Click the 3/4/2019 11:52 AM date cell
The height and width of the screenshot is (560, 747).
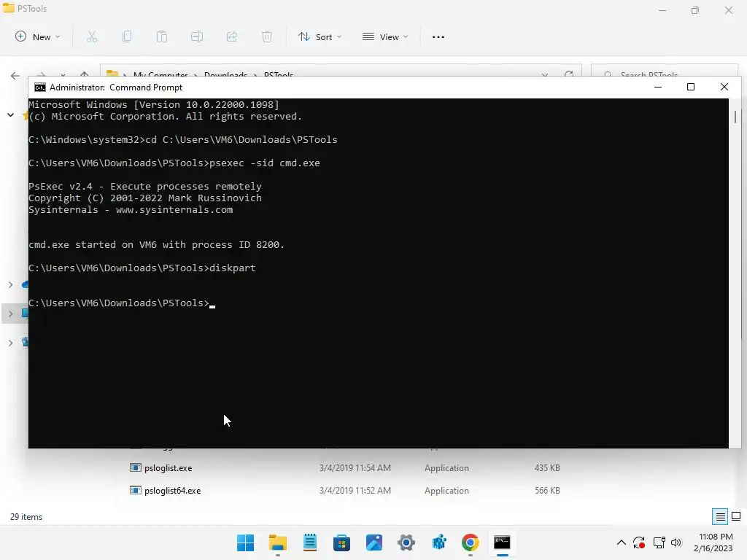point(355,491)
